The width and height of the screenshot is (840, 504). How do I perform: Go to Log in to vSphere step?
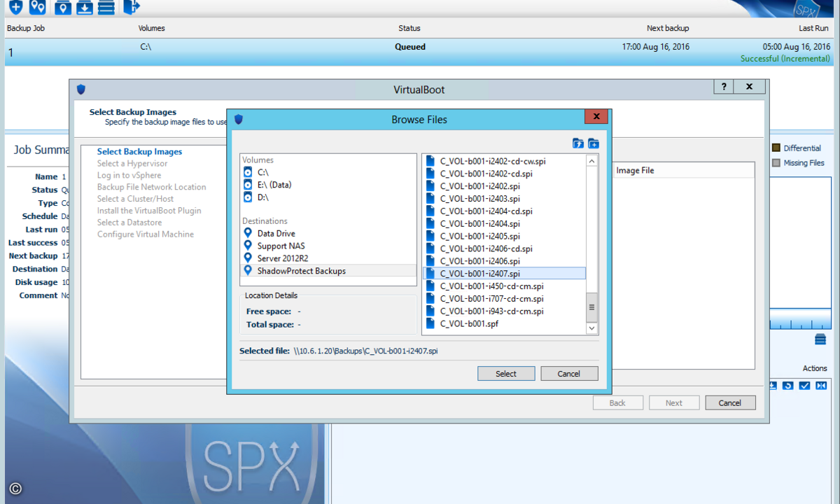129,176
